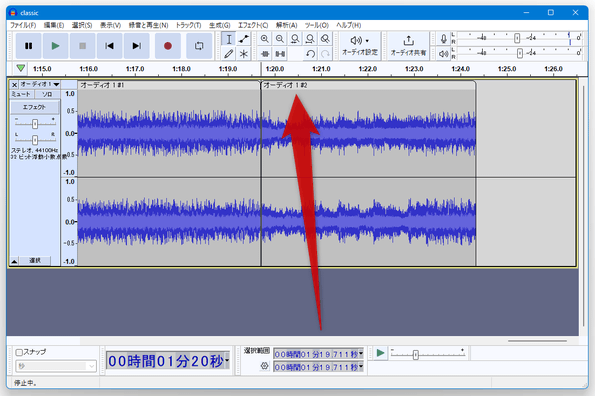Adjust the playback speed slider
This screenshot has width=595, height=396.
[416, 355]
